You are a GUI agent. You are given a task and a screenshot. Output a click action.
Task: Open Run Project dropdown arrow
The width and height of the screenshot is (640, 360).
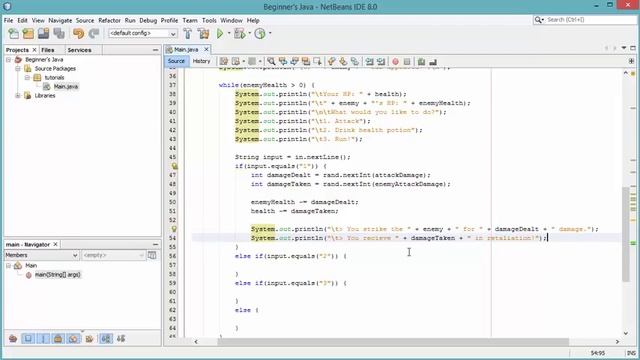click(229, 33)
